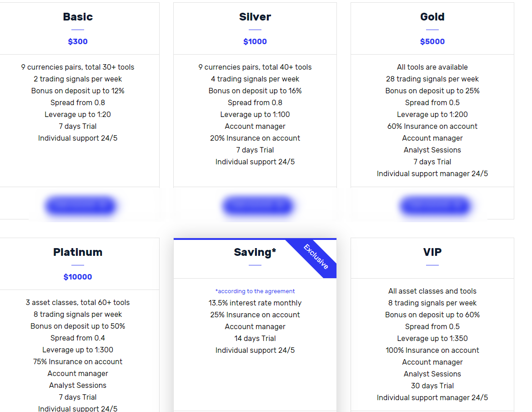The image size is (532, 412).
Task: Click the '*according to the agreement' note
Action: [255, 291]
